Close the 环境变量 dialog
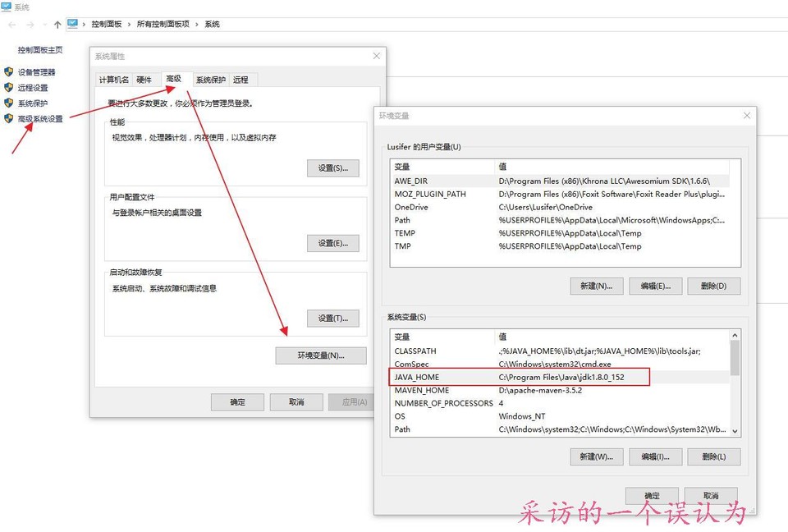Screen dimensions: 788x532 tap(746, 116)
